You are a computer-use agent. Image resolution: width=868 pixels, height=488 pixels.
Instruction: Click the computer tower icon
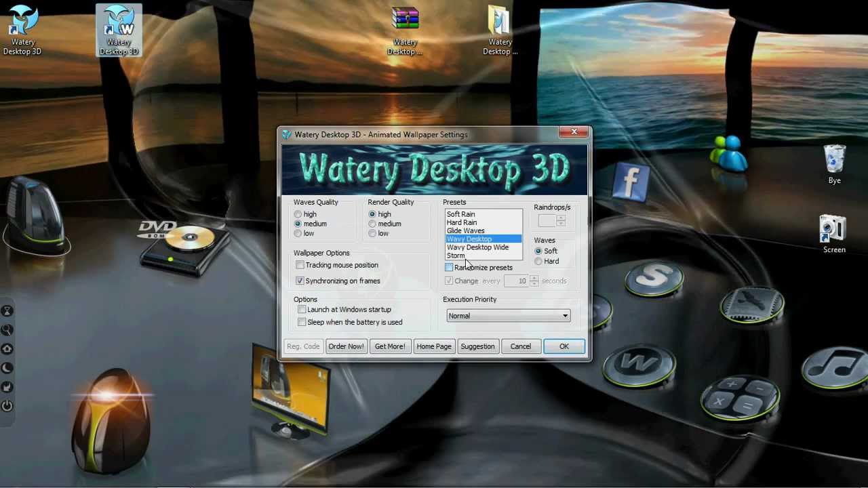pyautogui.click(x=37, y=216)
